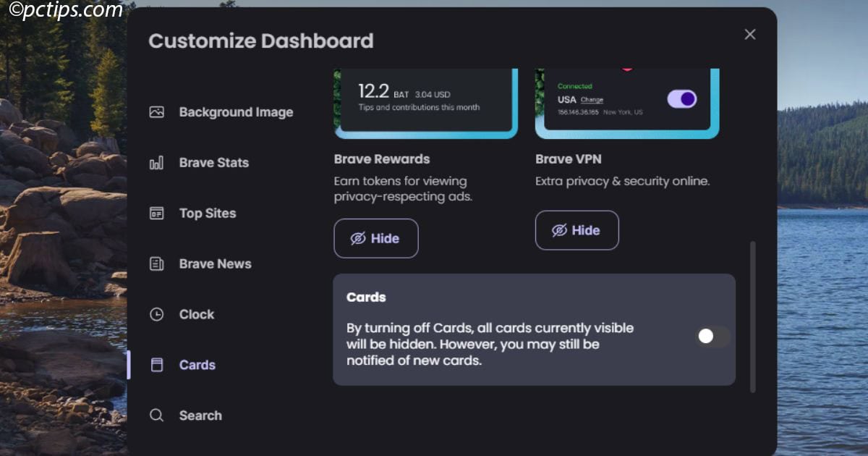Click the Brave News newspaper icon
Image resolution: width=868 pixels, height=456 pixels.
[x=156, y=264]
